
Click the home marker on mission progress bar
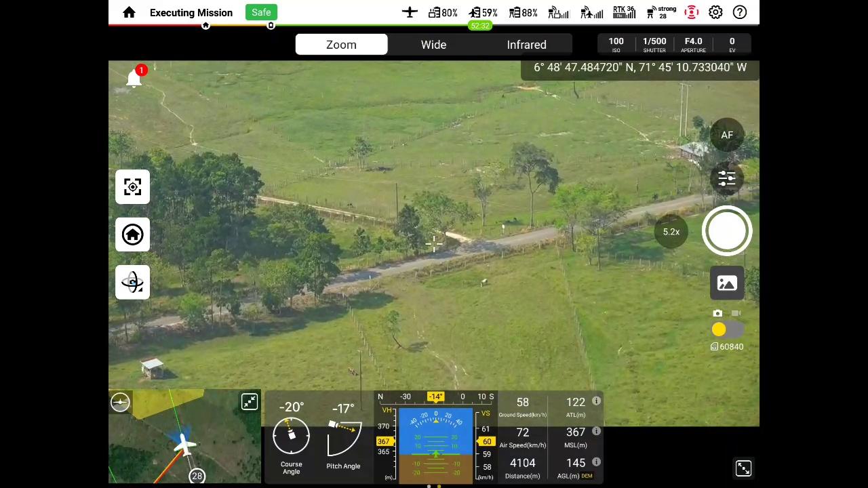(205, 26)
